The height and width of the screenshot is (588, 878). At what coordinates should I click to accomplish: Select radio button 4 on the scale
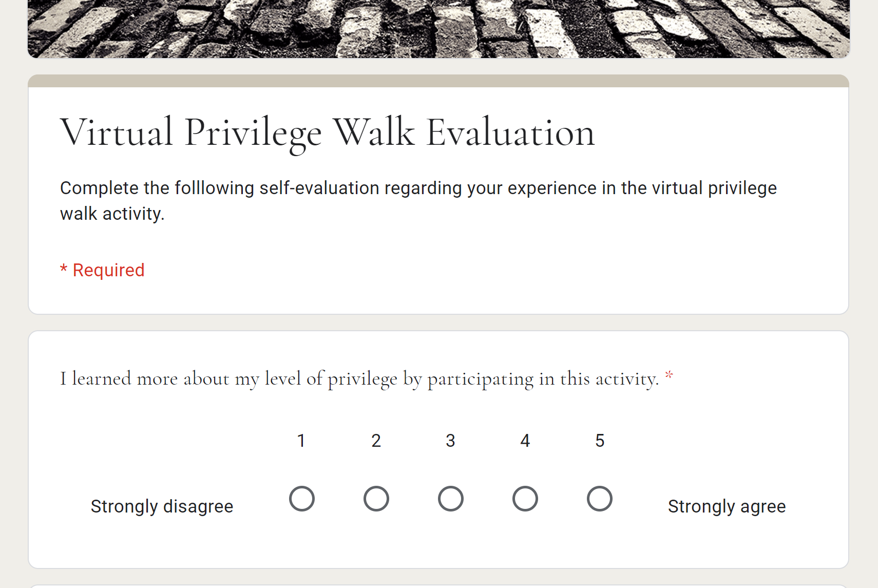525,498
